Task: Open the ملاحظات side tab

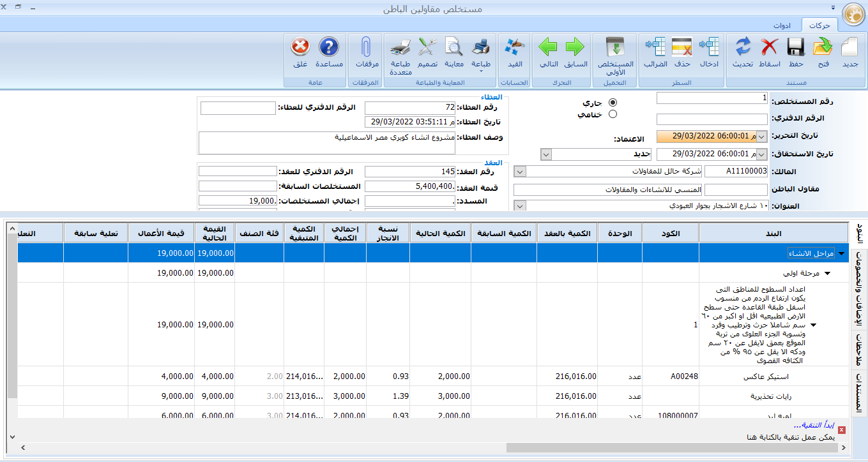Action: pyautogui.click(x=859, y=350)
